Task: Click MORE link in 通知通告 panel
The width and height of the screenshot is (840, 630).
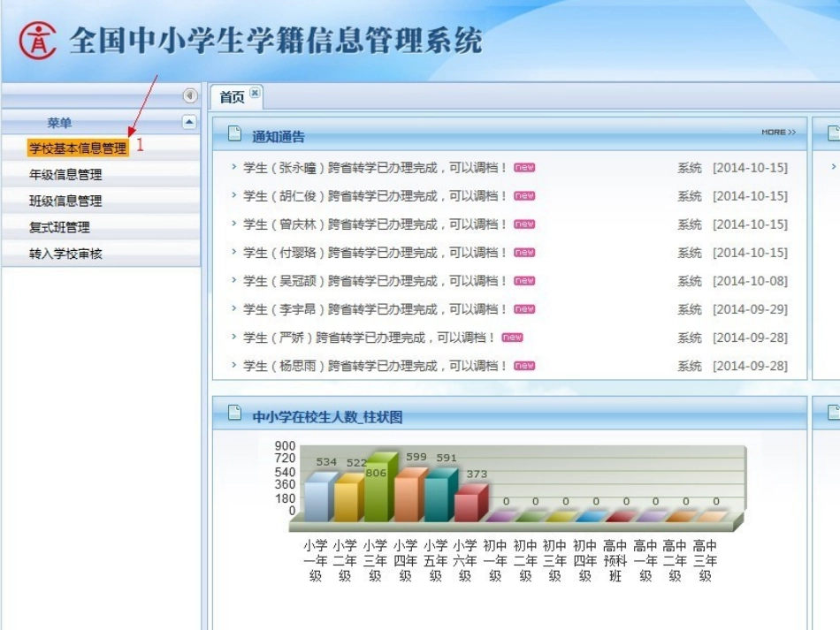Action: (x=778, y=132)
